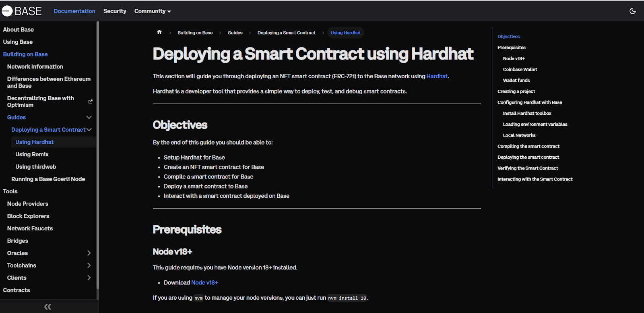Open Bridges page
This screenshot has height=313, width=644.
click(17, 241)
